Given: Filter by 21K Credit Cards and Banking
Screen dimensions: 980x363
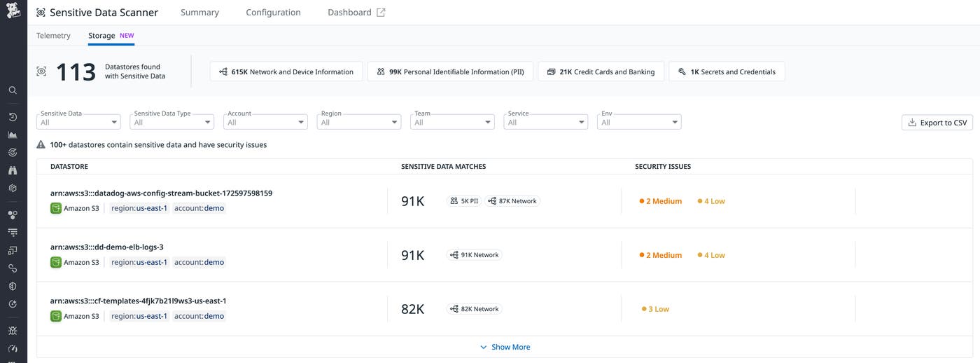Looking at the screenshot, I should coord(601,71).
